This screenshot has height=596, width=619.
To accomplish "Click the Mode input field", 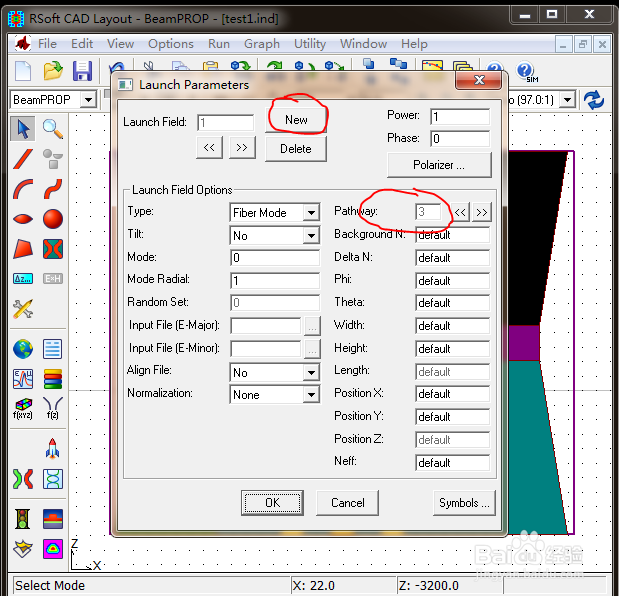I will (275, 258).
